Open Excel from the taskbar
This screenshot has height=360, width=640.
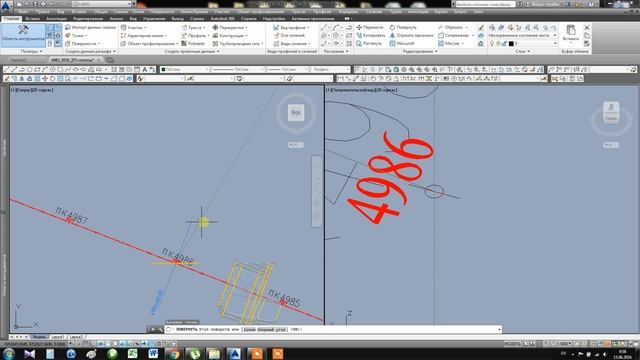133,353
